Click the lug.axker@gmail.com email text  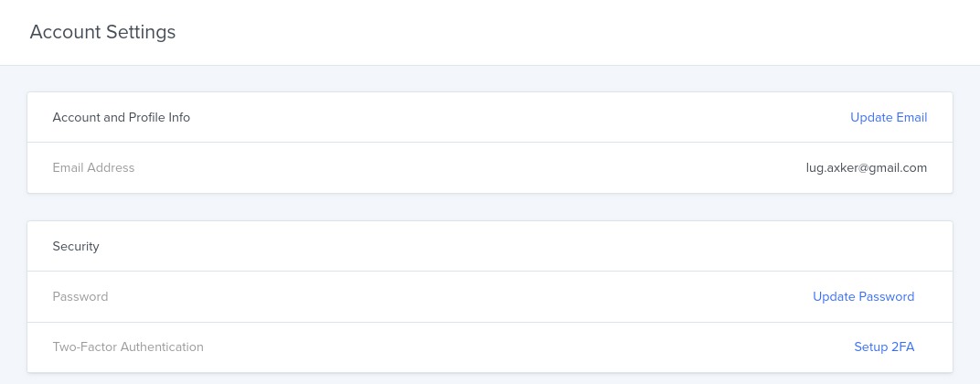(866, 167)
